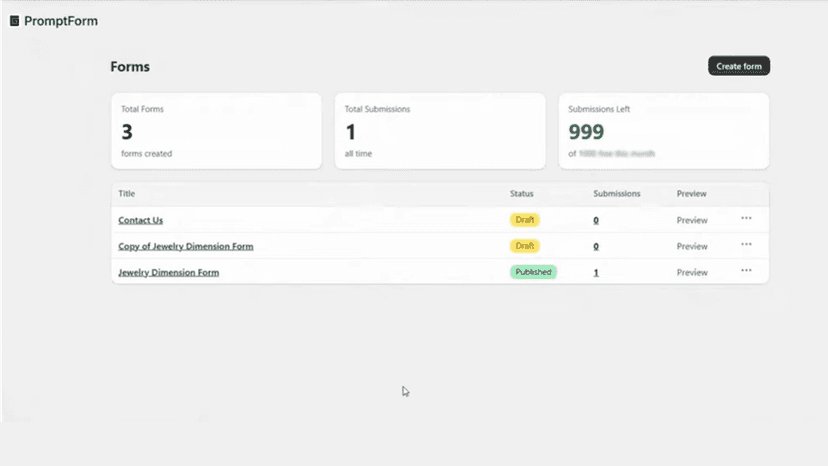Select the Total Submissions card
The width and height of the screenshot is (828, 466).
pyautogui.click(x=440, y=131)
